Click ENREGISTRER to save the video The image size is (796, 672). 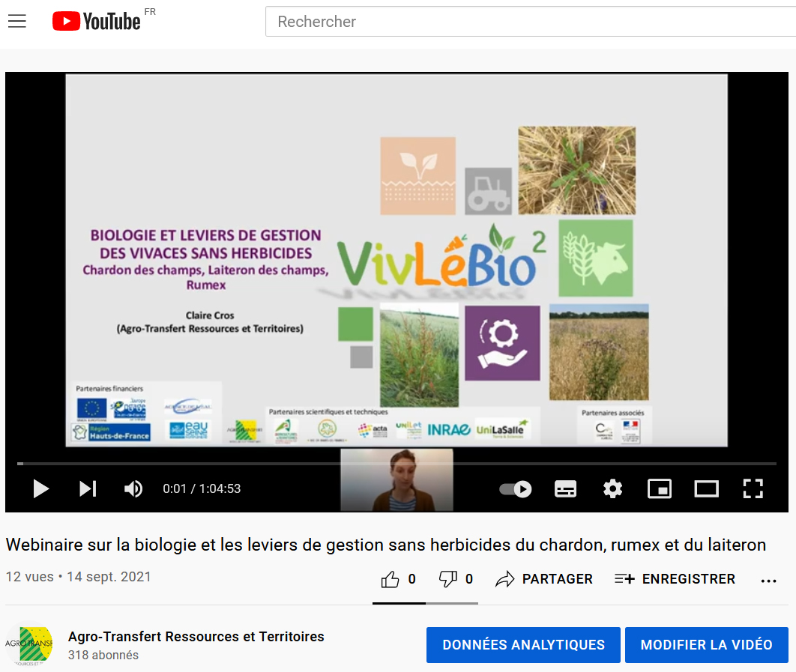pyautogui.click(x=675, y=579)
